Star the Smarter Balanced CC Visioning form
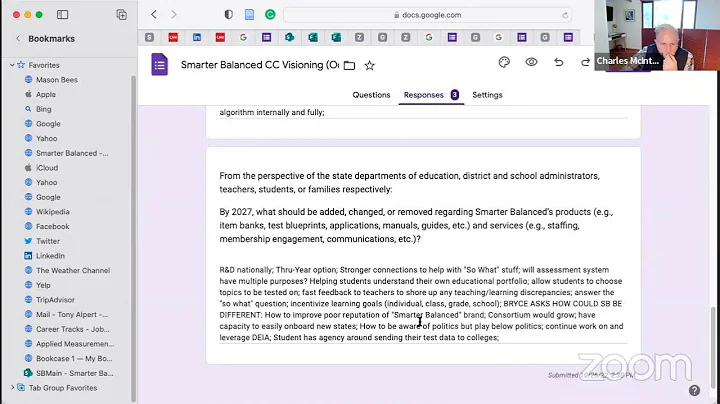The image size is (720, 404). [369, 66]
